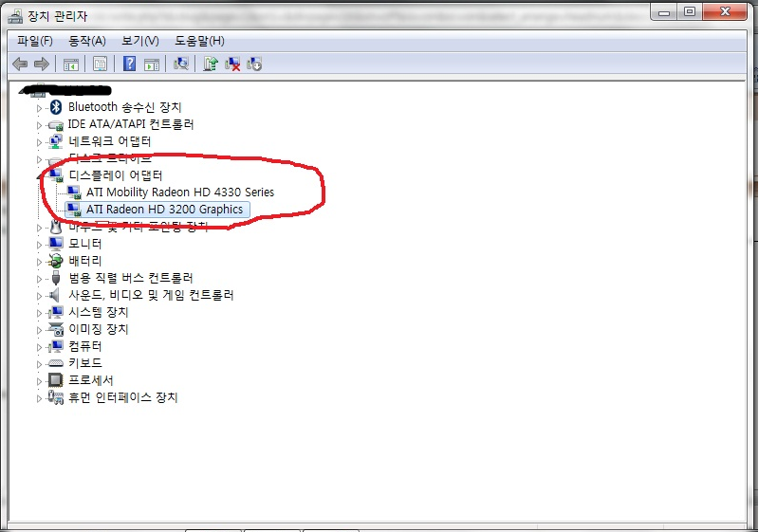
Task: Expand the 시스템 장치 node
Action: 39,313
